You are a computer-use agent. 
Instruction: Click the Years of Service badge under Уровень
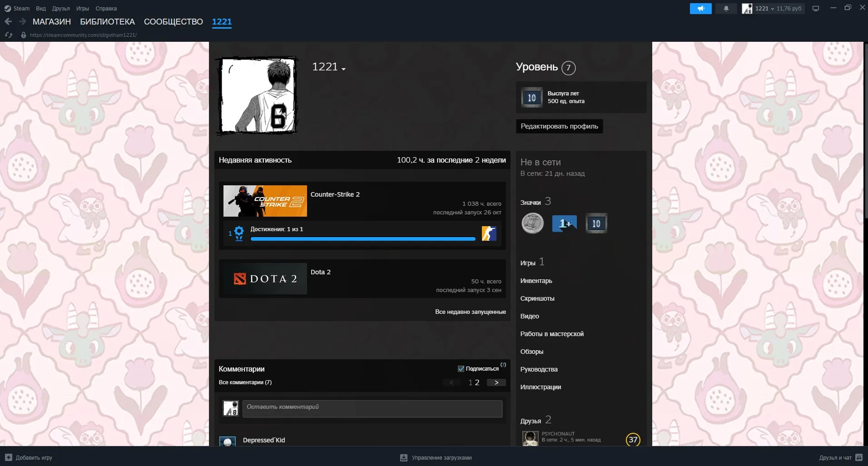[x=531, y=98]
